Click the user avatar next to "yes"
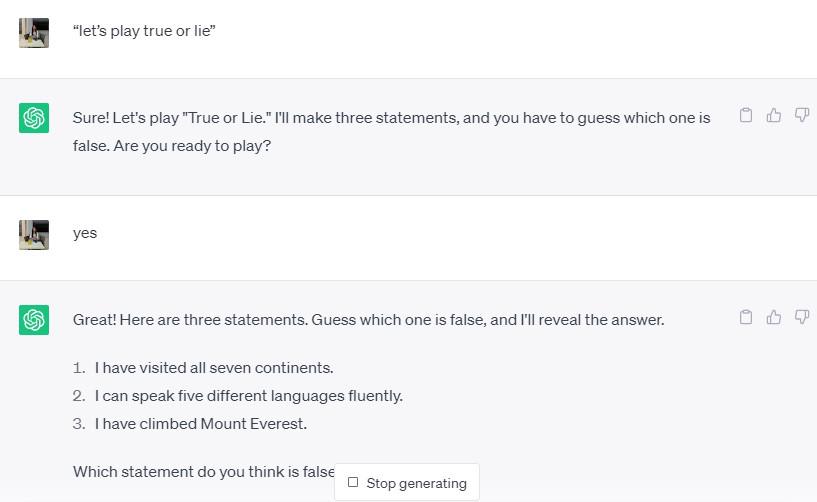Screen dimensions: 817x502 click(x=34, y=235)
